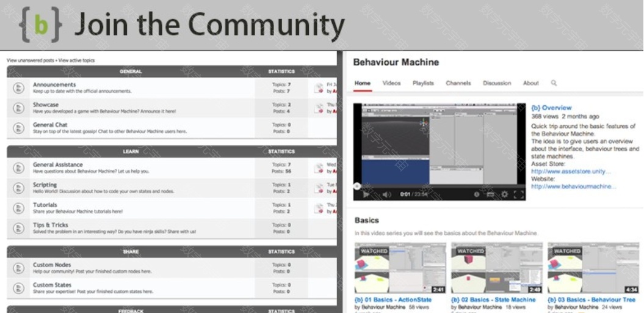Select the Home tab on the channel

(362, 83)
